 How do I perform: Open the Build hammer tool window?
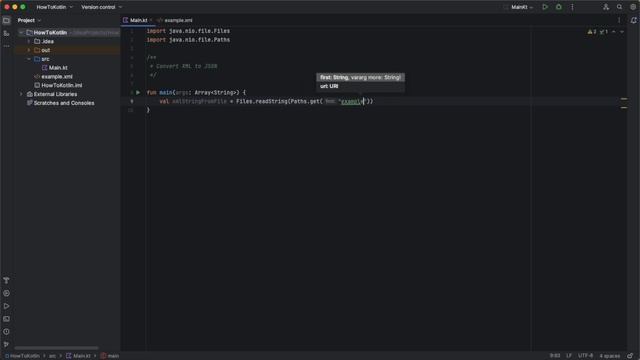pyautogui.click(x=6, y=280)
